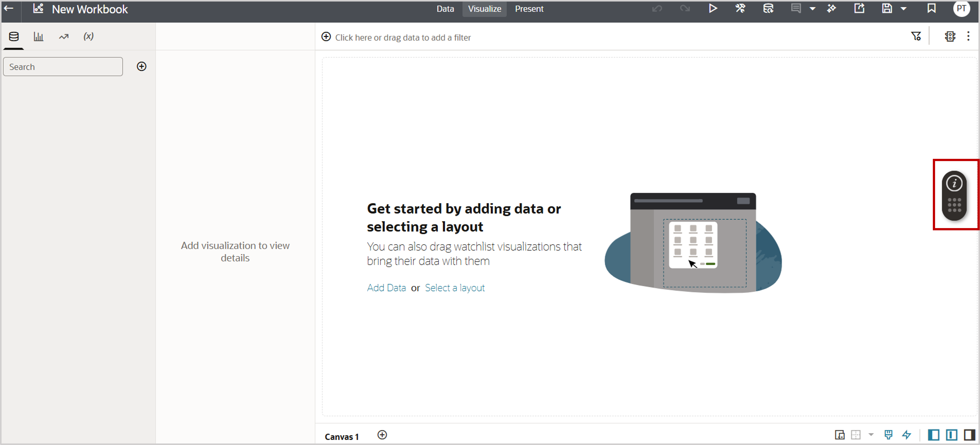980x445 pixels.
Task: Toggle Auto Apply Data lightning icon
Action: coord(907,435)
